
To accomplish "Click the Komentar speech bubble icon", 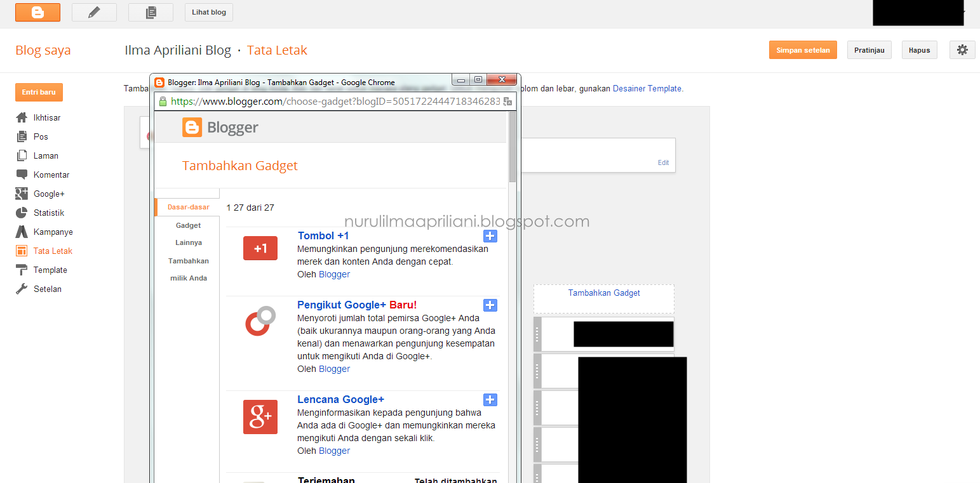I will coord(22,175).
